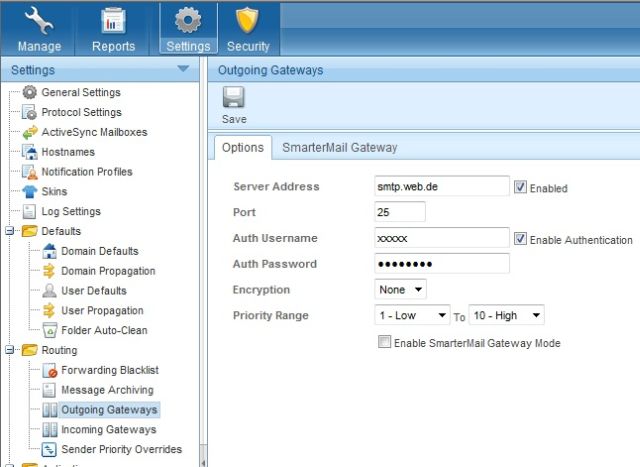Toggle the Enable Authentication checkbox
Image resolution: width=640 pixels, height=467 pixels.
(520, 239)
